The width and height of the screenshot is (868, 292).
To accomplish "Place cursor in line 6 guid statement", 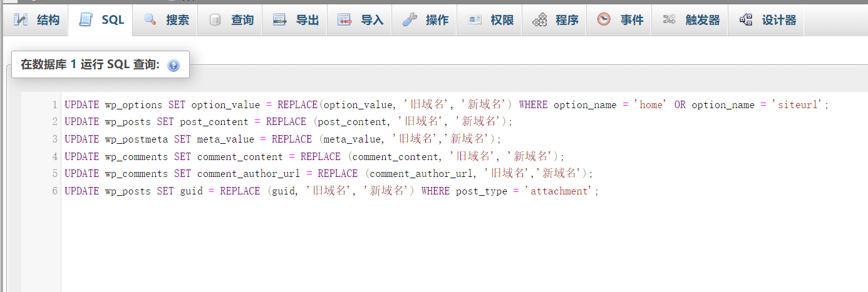I will [332, 191].
